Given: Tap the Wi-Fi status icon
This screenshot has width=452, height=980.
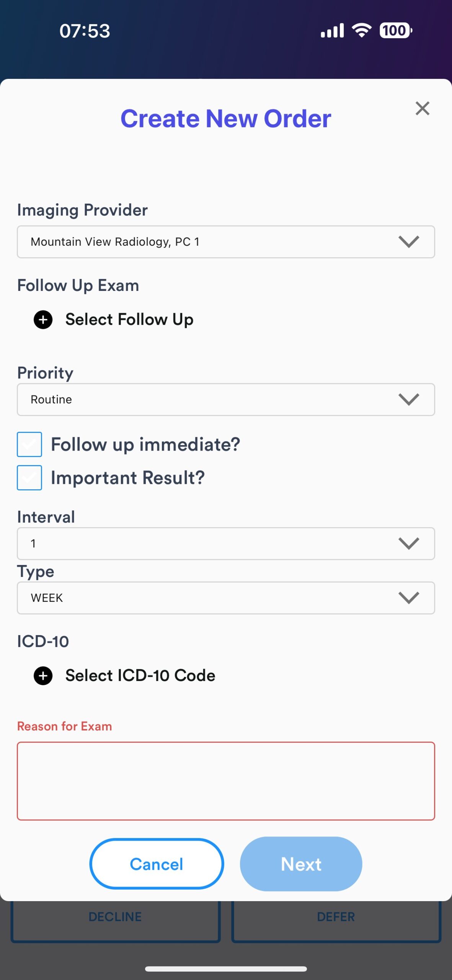Looking at the screenshot, I should pyautogui.click(x=362, y=31).
